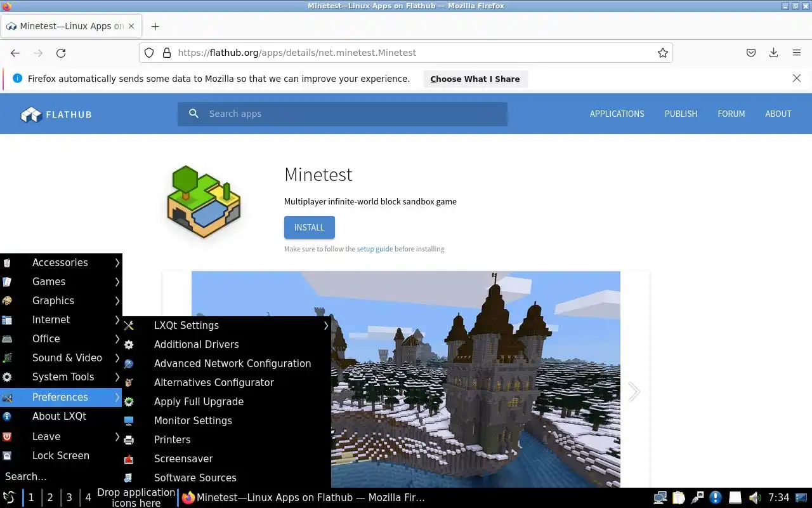Click the INSTALL button
This screenshot has width=812, height=508.
(309, 227)
